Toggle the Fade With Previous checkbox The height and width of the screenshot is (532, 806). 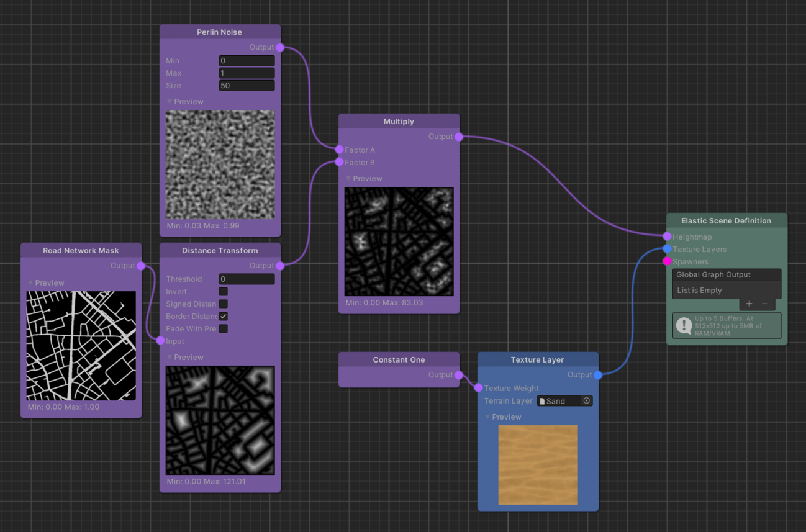click(x=223, y=328)
